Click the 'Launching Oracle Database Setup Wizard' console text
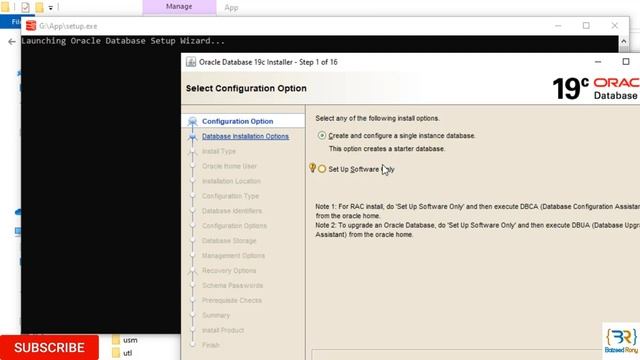Image resolution: width=640 pixels, height=360 pixels. click(123, 41)
